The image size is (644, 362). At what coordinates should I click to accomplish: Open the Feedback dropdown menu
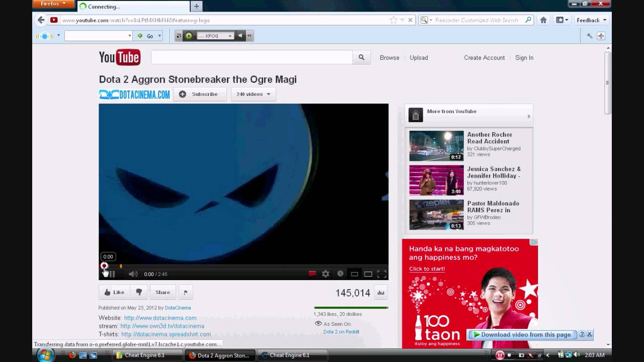click(x=591, y=20)
